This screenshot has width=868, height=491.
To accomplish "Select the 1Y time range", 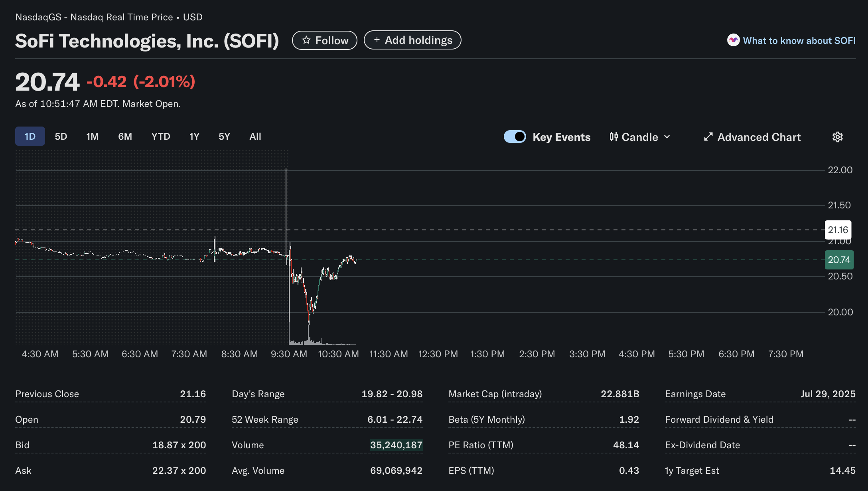I will point(194,137).
